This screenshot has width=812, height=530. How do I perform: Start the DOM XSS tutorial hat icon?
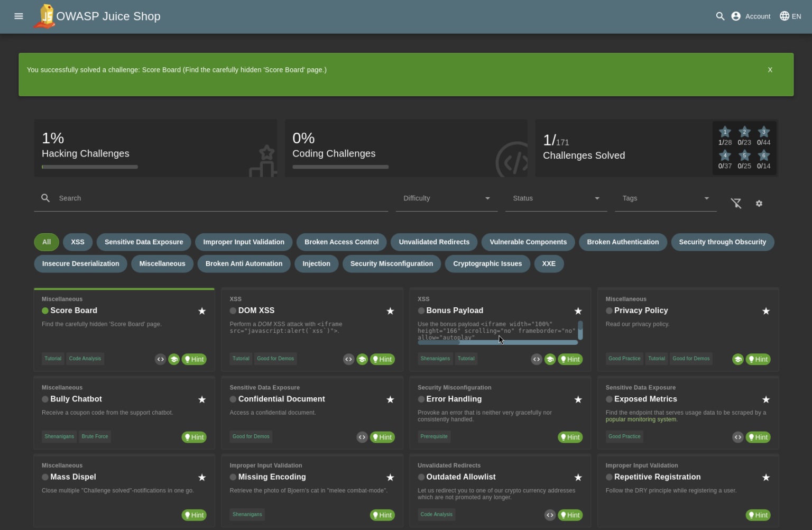(362, 359)
